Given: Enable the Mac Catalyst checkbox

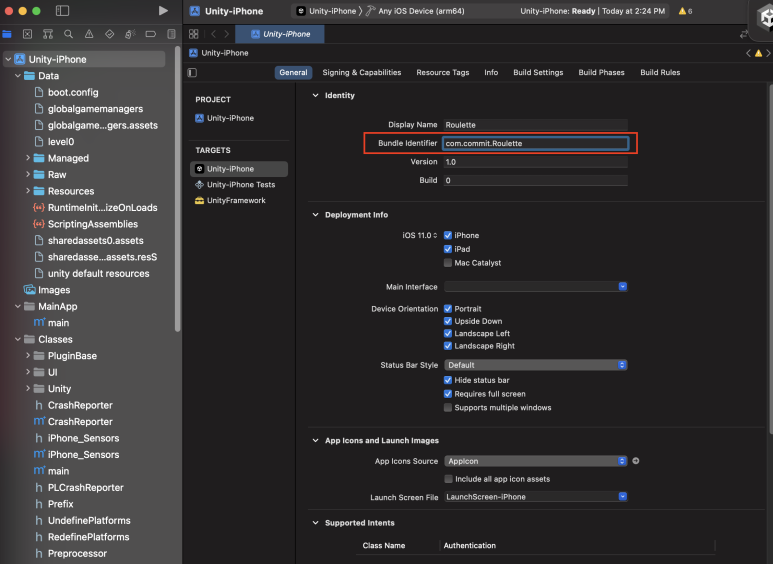Looking at the screenshot, I should coord(448,263).
